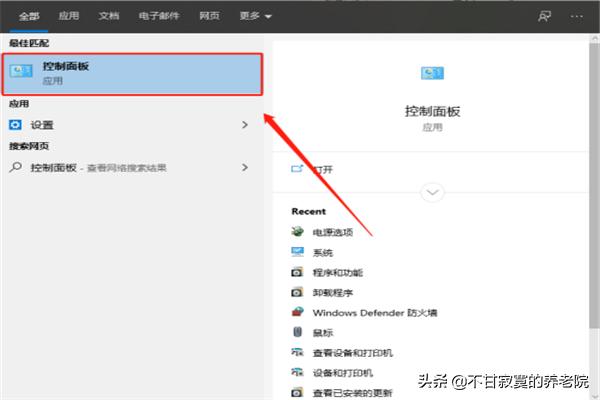Expand the 设置 result with its chevron arrow
The image size is (600, 400).
click(244, 125)
